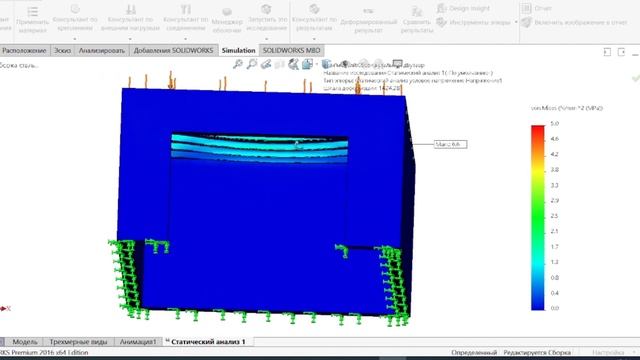Viewport: 640px width, 360px height.
Task: Select the Статический анализ 1 study tab
Action: 208,342
